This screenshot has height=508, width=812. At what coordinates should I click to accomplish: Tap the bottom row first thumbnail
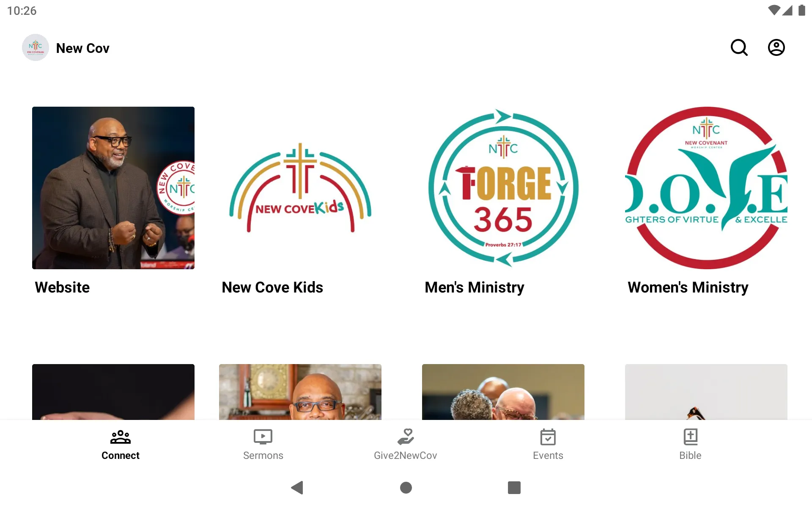click(113, 392)
